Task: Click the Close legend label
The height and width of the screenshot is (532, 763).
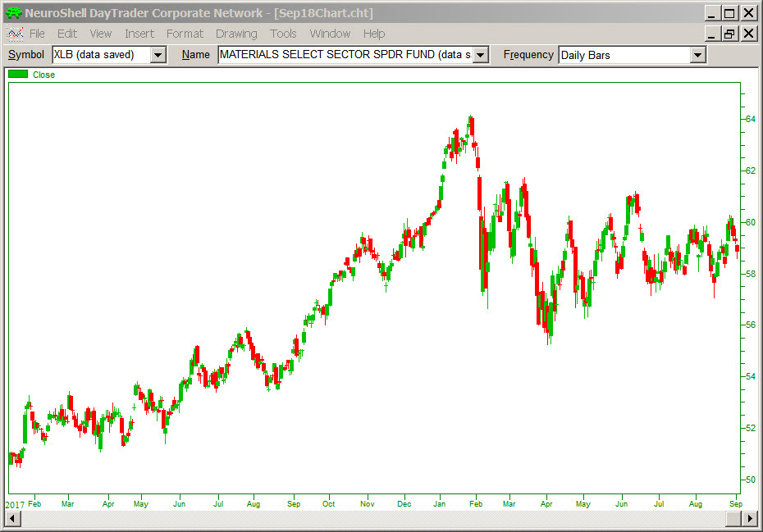Action: point(43,75)
